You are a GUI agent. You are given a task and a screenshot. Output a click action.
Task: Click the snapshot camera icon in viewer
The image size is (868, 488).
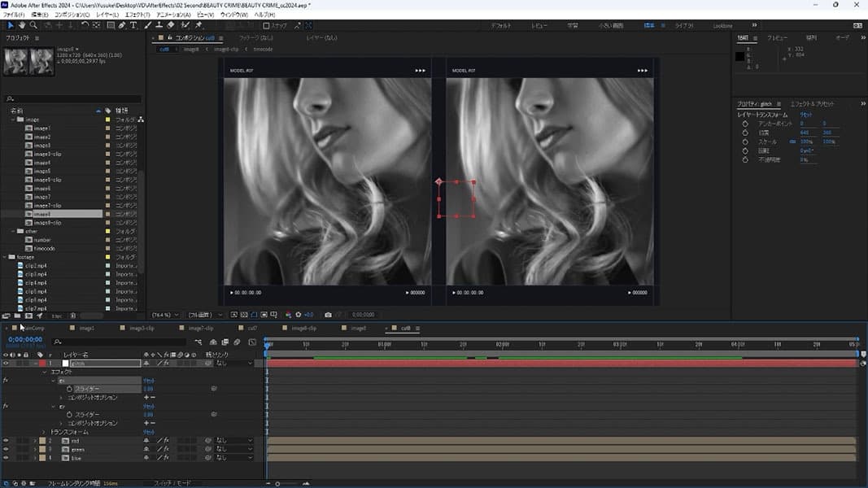click(x=328, y=315)
